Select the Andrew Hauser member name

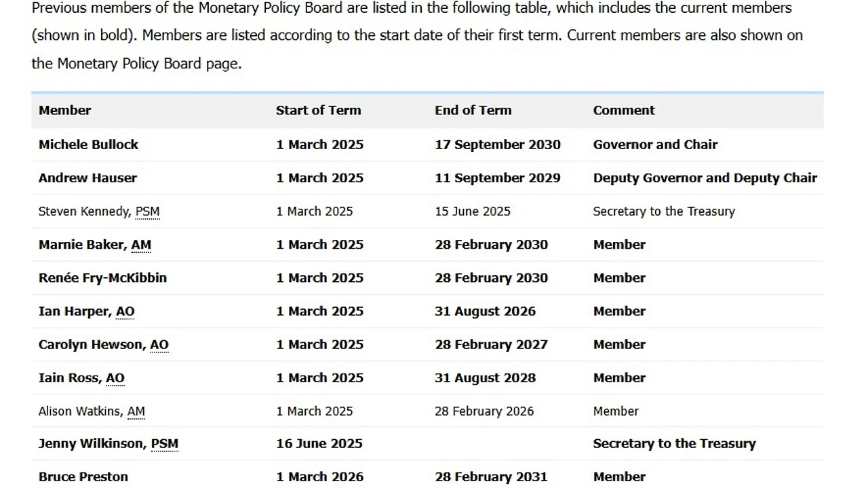(87, 178)
